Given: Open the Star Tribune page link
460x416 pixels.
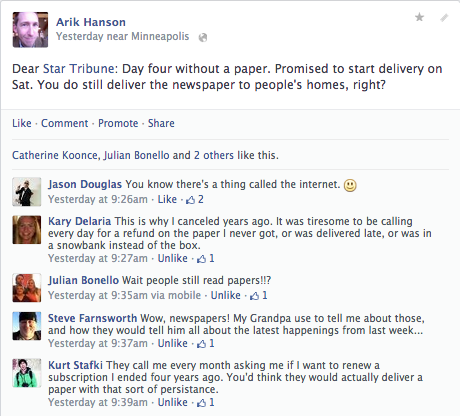Looking at the screenshot, I should pos(79,69).
